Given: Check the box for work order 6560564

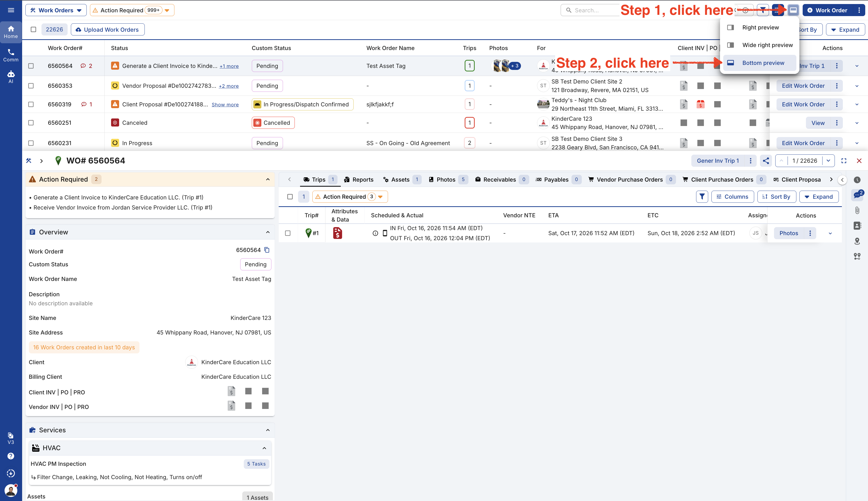Looking at the screenshot, I should click(x=31, y=66).
